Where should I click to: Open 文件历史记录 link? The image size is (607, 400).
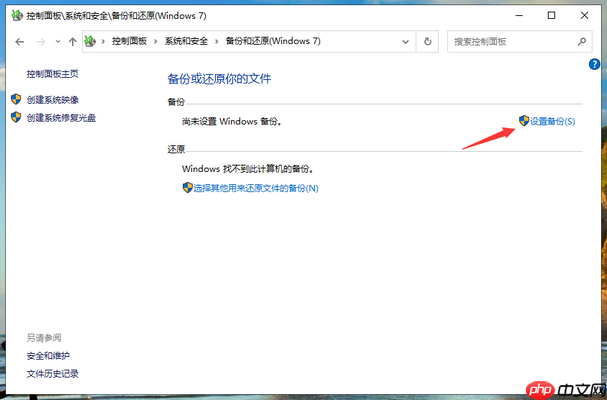pos(52,374)
